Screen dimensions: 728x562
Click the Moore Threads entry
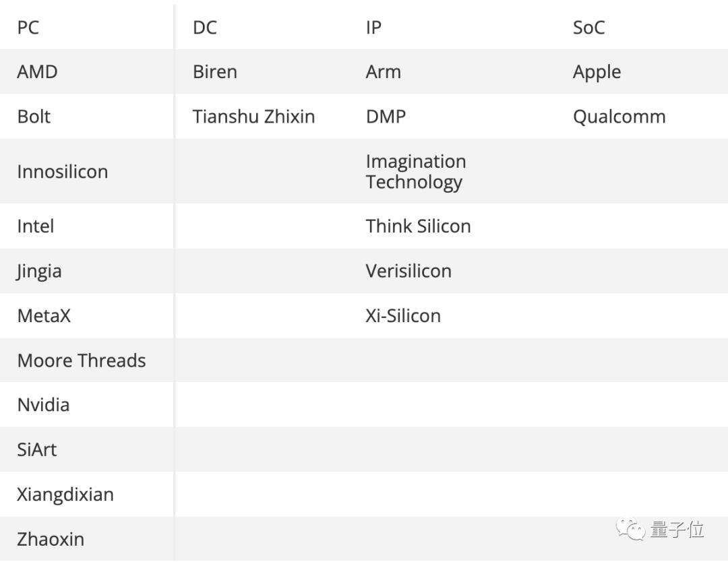click(x=82, y=361)
